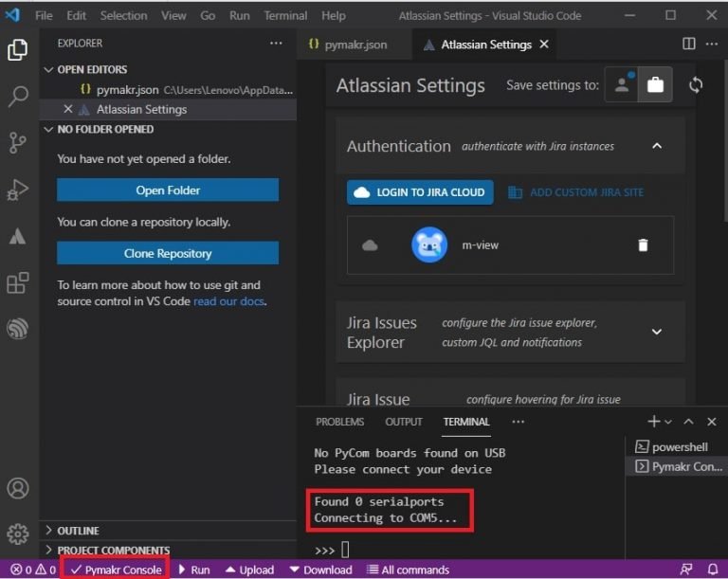728x579 pixels.
Task: Expand the Outline panel
Action: point(78,531)
